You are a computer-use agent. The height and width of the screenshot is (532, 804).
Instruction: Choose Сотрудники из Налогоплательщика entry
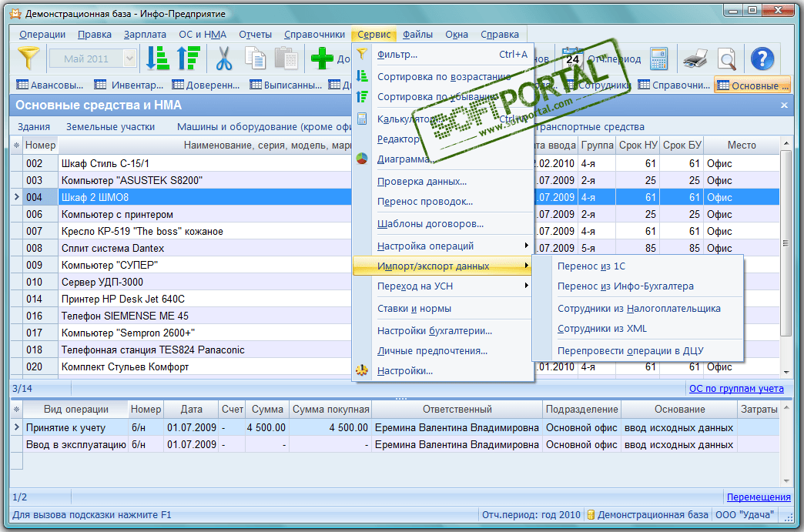click(x=638, y=309)
